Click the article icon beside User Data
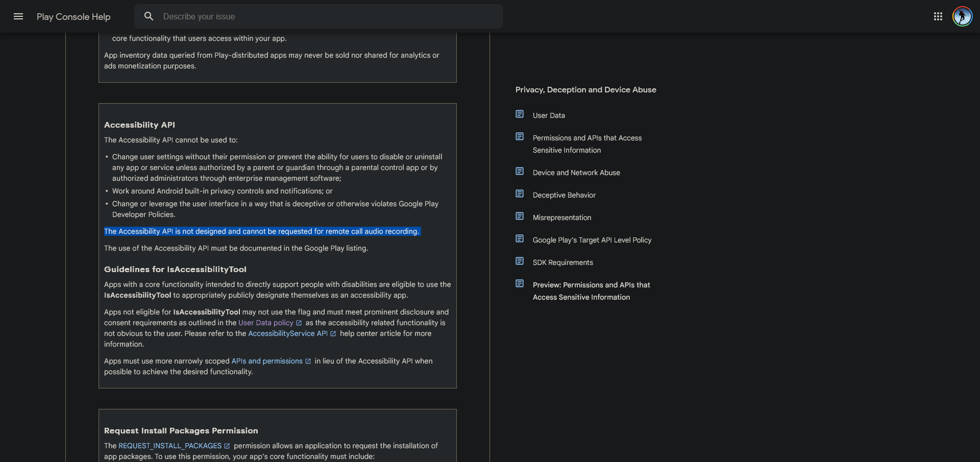 (x=520, y=114)
